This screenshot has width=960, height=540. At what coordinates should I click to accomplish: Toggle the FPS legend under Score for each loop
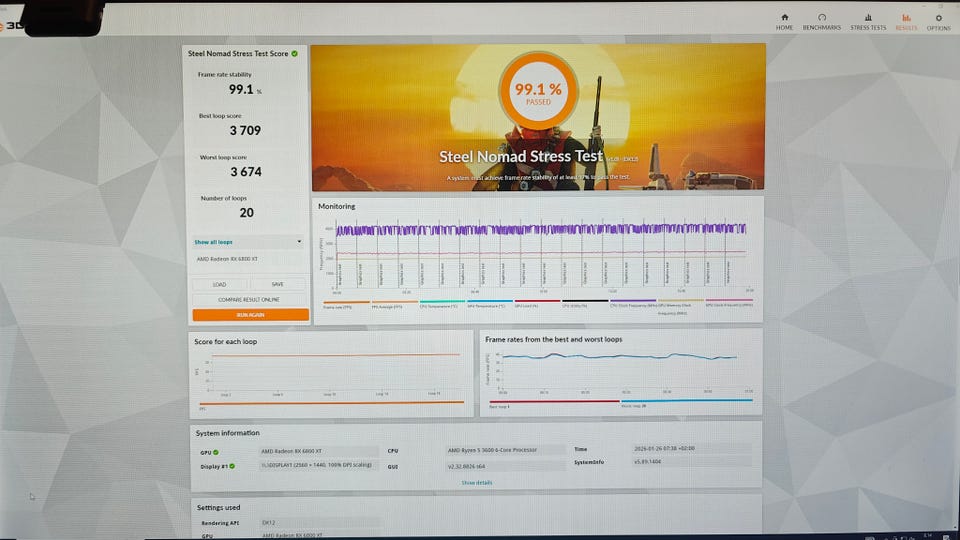[331, 405]
